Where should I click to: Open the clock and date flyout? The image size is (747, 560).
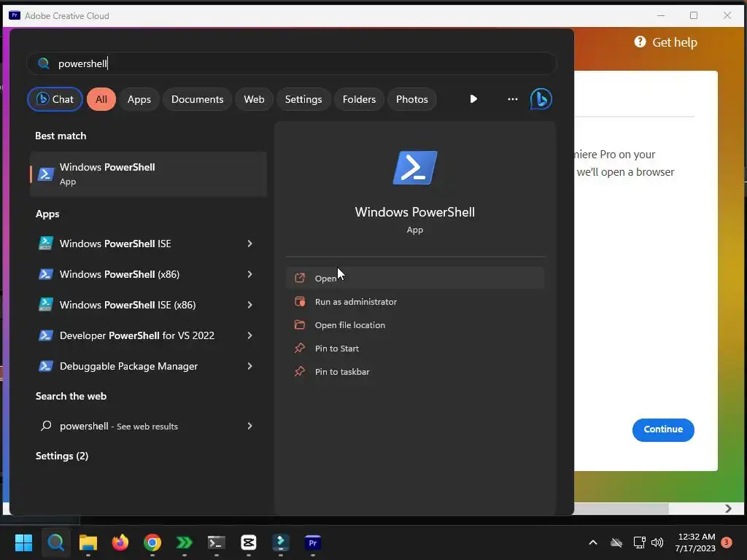point(695,542)
